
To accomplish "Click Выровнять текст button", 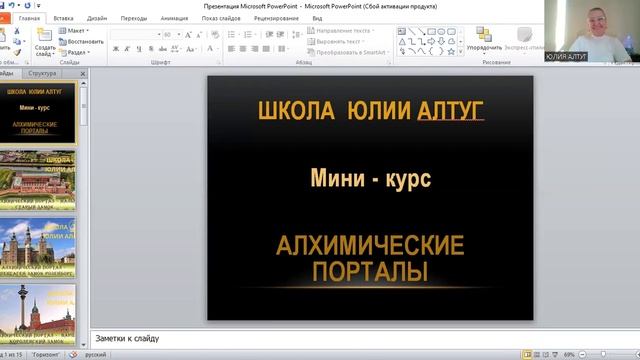I will 336,42.
